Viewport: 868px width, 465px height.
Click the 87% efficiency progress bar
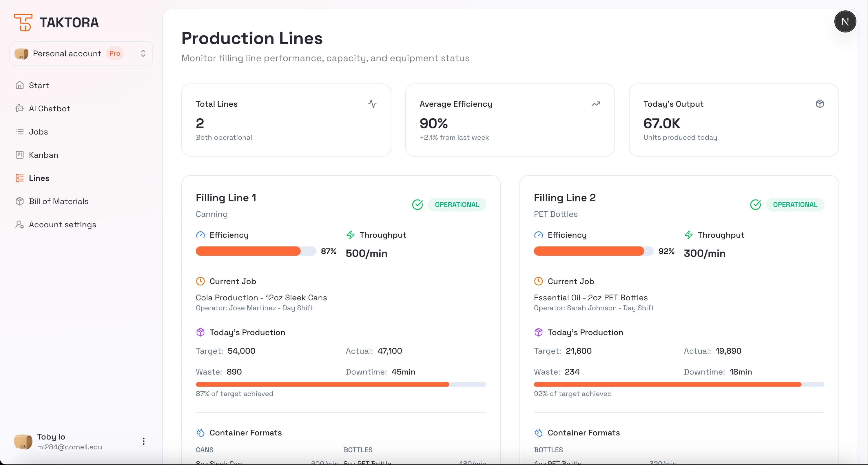point(255,251)
